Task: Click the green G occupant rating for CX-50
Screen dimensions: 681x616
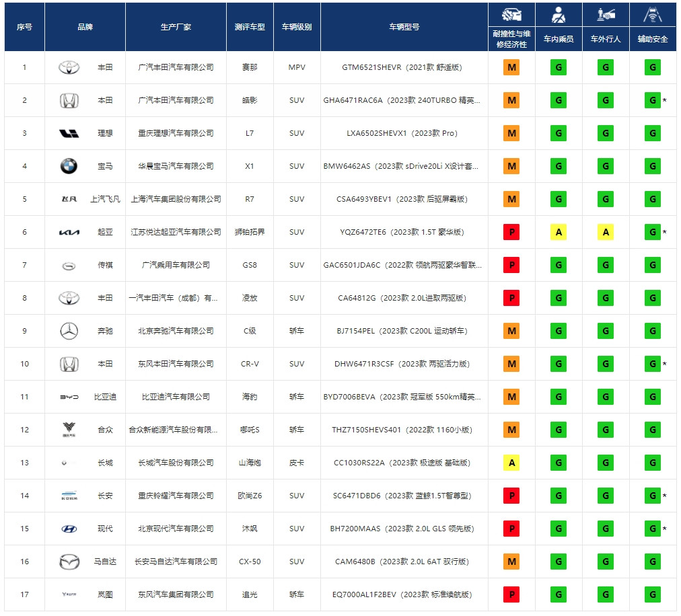Action: click(x=559, y=562)
